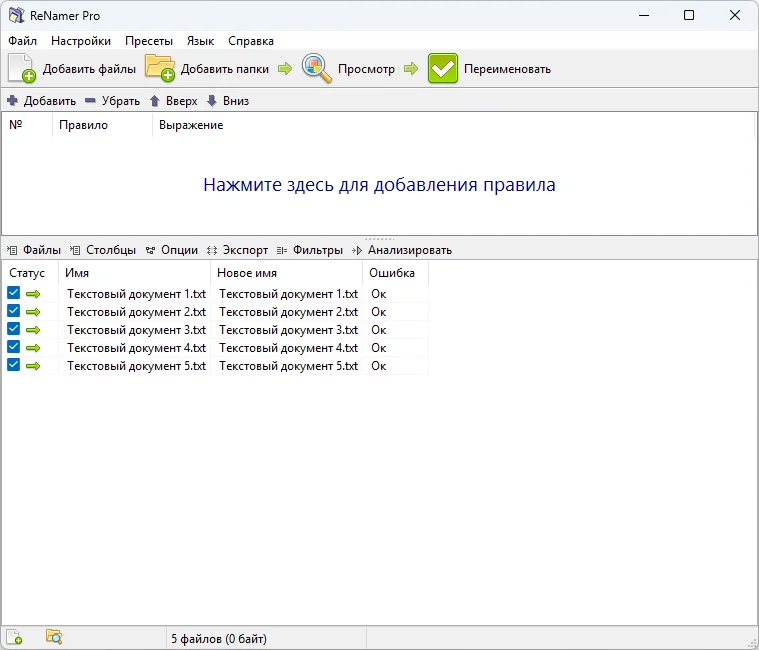The height and width of the screenshot is (650, 759).
Task: Click the minus icon to remove rule (Убрать)
Action: (90, 101)
